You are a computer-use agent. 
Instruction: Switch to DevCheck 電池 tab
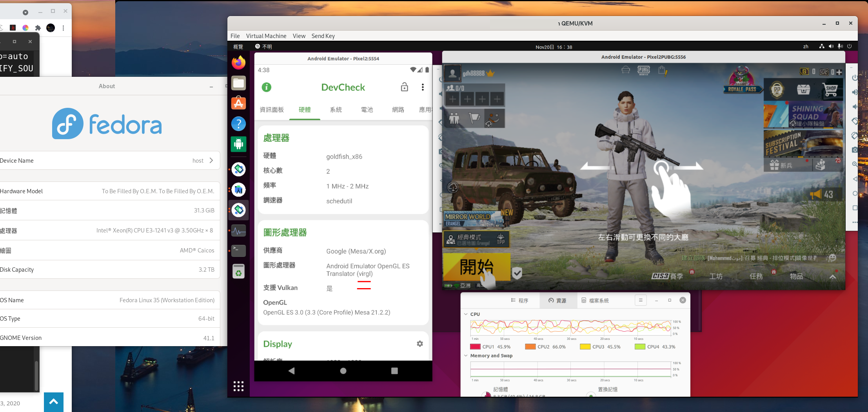point(367,109)
